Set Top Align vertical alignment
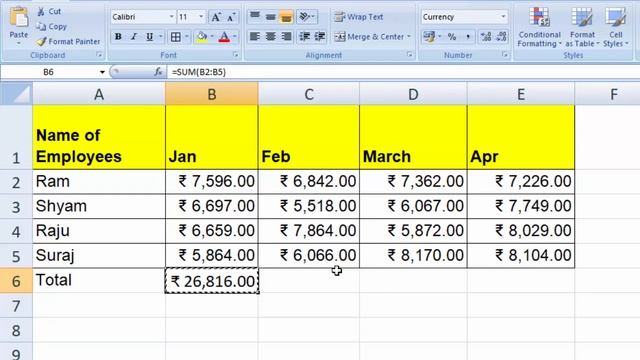 pos(255,17)
